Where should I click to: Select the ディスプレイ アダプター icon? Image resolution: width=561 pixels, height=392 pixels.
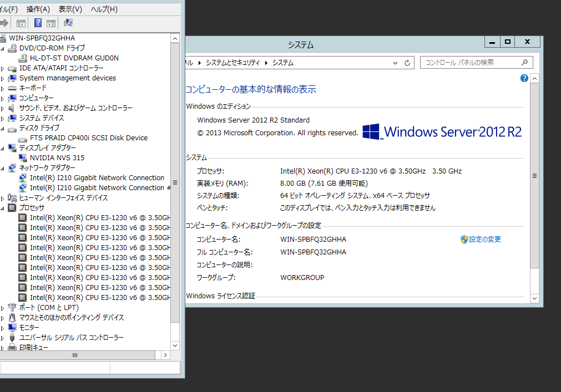(12, 148)
